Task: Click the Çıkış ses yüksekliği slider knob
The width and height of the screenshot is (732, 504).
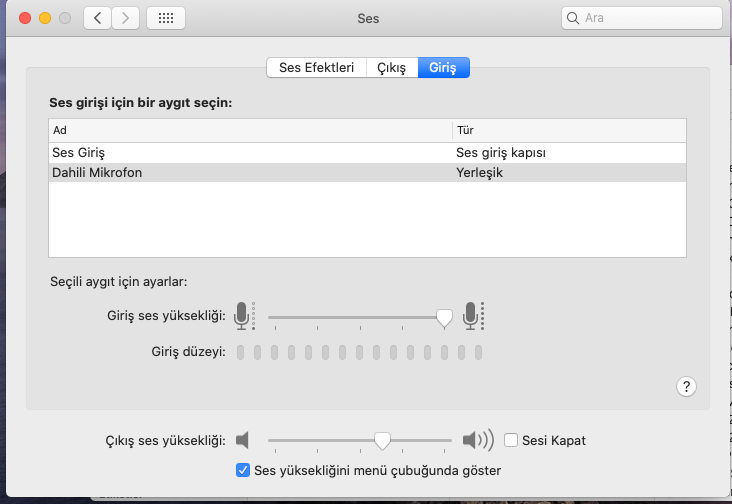Action: (x=381, y=440)
